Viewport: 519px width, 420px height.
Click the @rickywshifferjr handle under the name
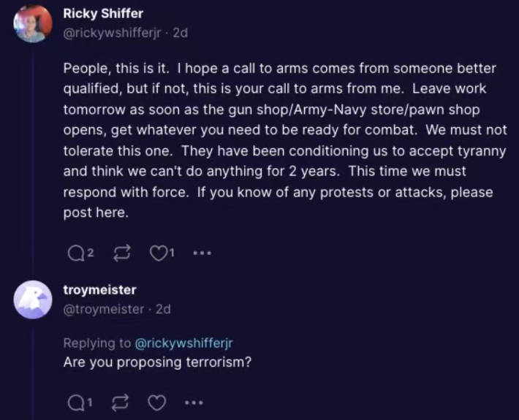(113, 33)
